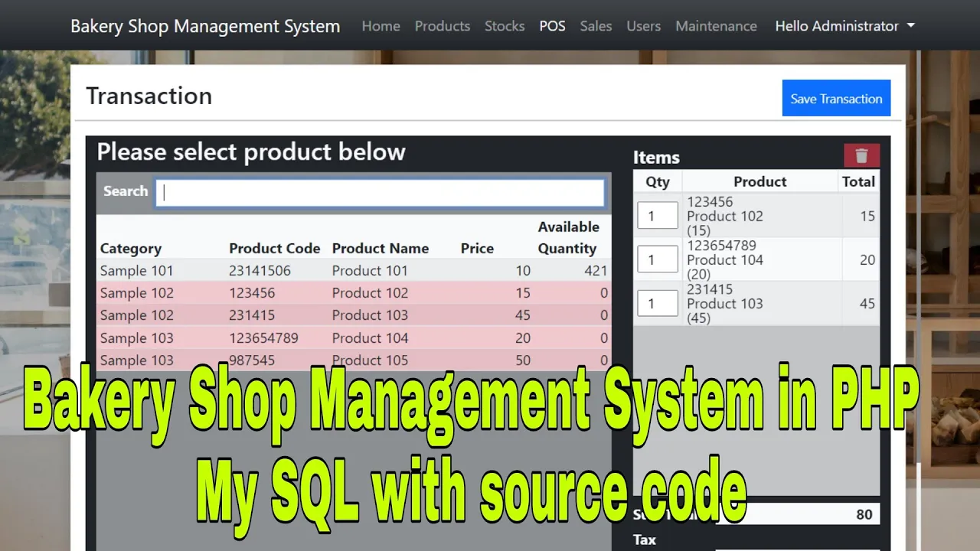This screenshot has height=551, width=980.
Task: Select Product 104 in the product list
Action: [x=353, y=337]
